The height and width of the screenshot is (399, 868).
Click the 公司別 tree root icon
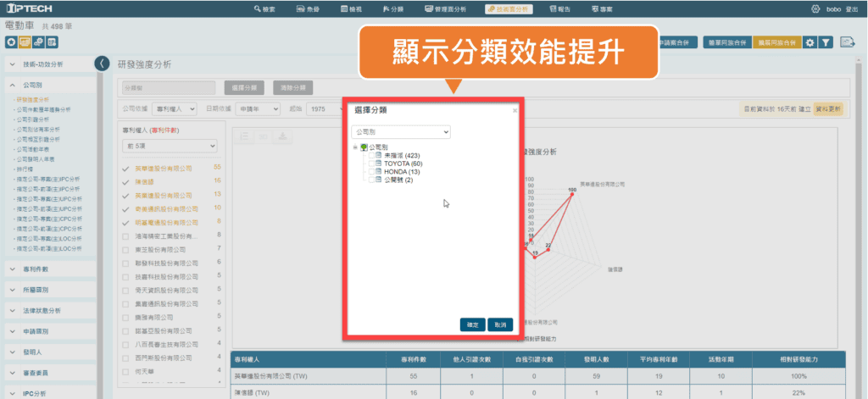coord(364,147)
